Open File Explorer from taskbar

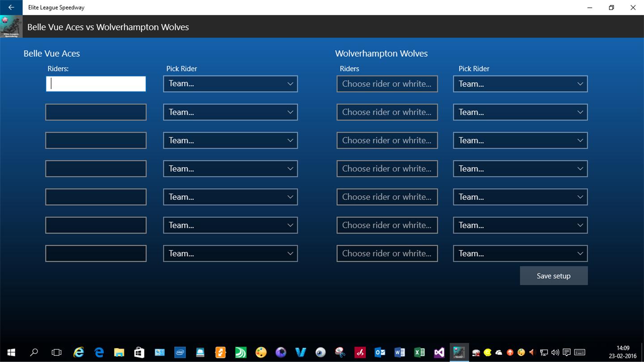119,353
